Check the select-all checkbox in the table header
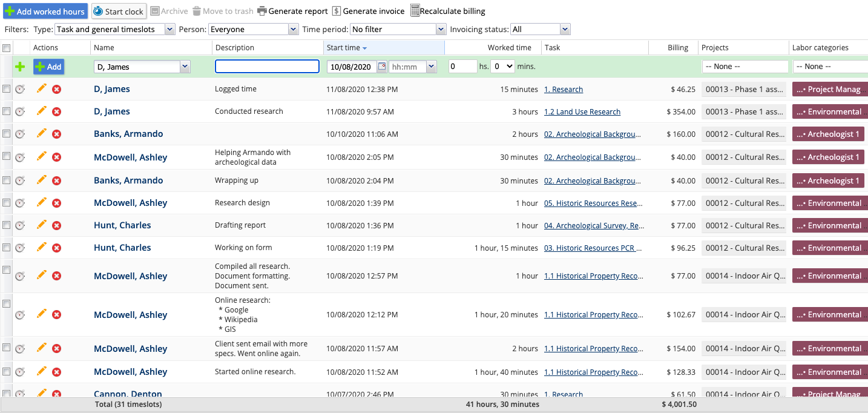868x413 pixels. point(6,48)
